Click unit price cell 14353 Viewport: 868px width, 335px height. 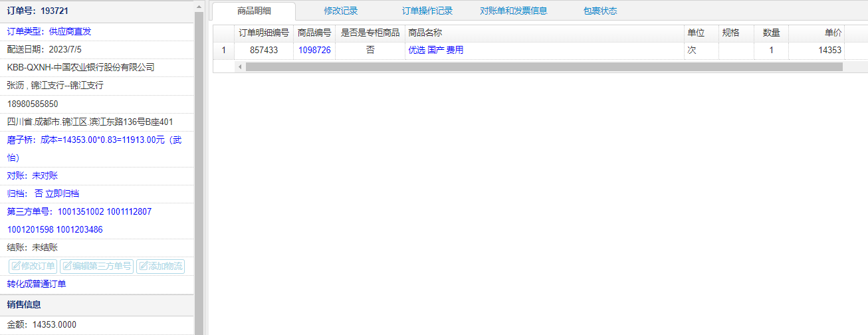pos(816,50)
